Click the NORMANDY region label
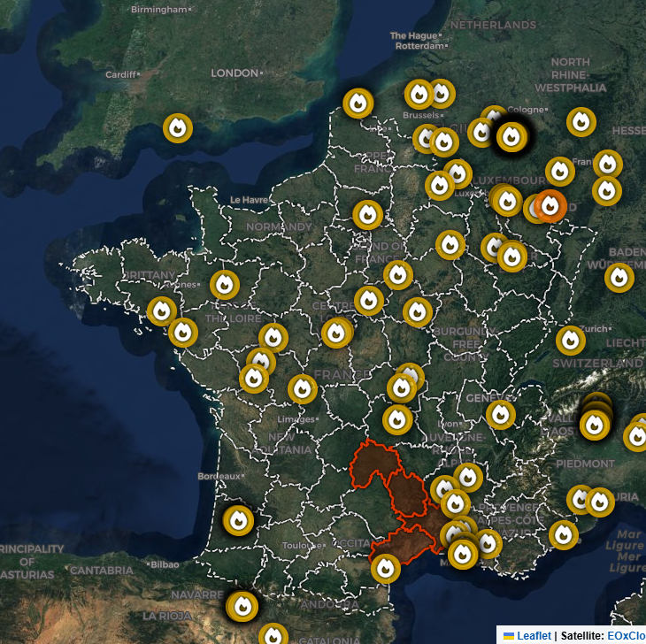 [x=279, y=226]
